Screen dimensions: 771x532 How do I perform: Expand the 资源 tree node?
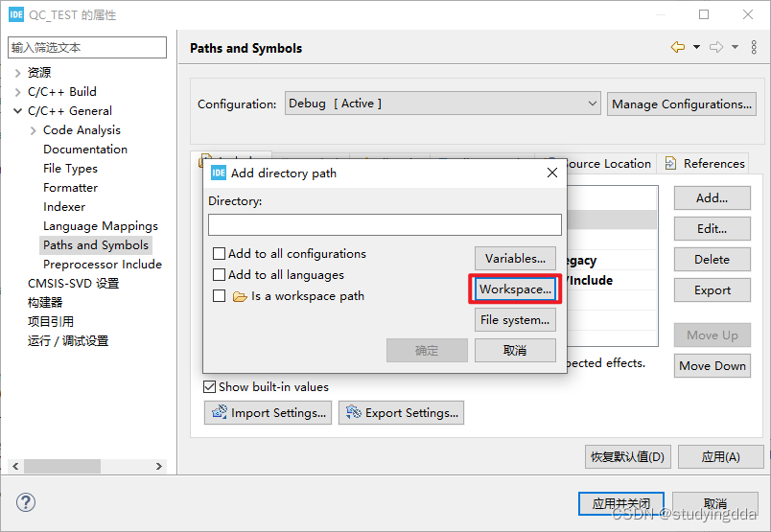17,73
